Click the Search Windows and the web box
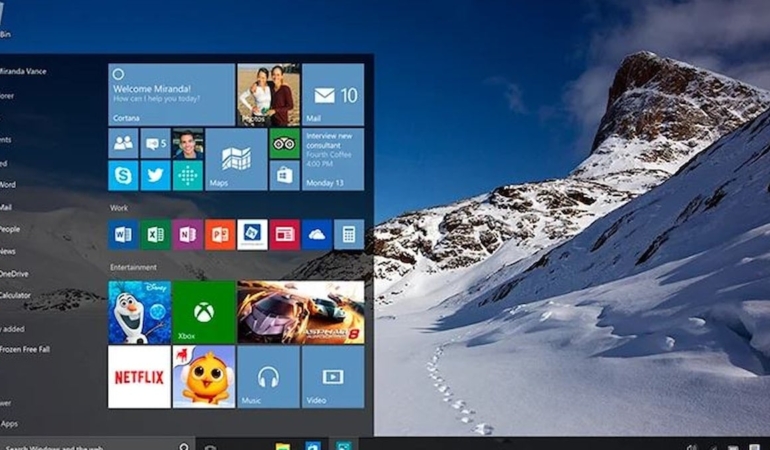770x450 pixels. (97, 445)
